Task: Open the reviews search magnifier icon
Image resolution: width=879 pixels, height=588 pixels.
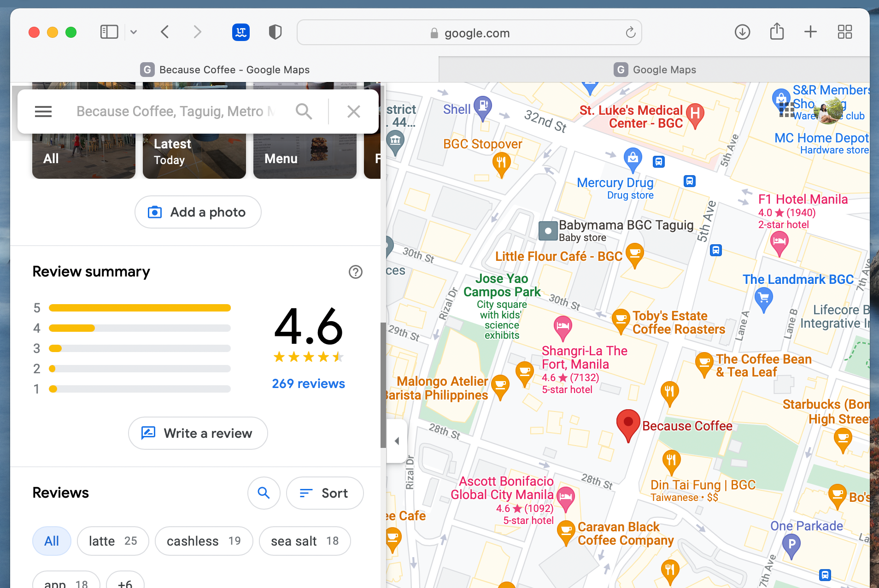Action: coord(264,493)
